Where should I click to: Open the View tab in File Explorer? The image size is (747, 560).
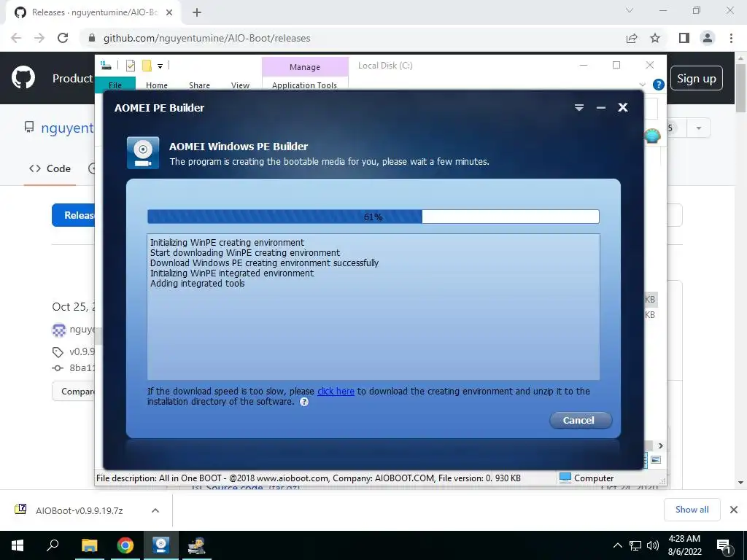coord(240,85)
